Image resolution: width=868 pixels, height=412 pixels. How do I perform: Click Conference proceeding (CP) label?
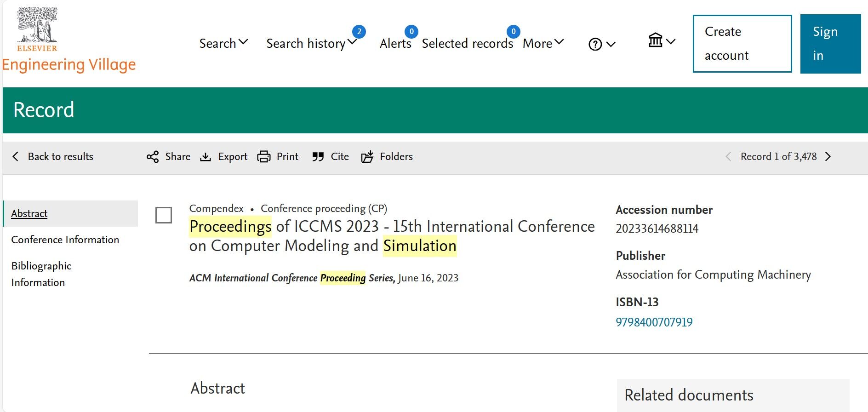(324, 208)
